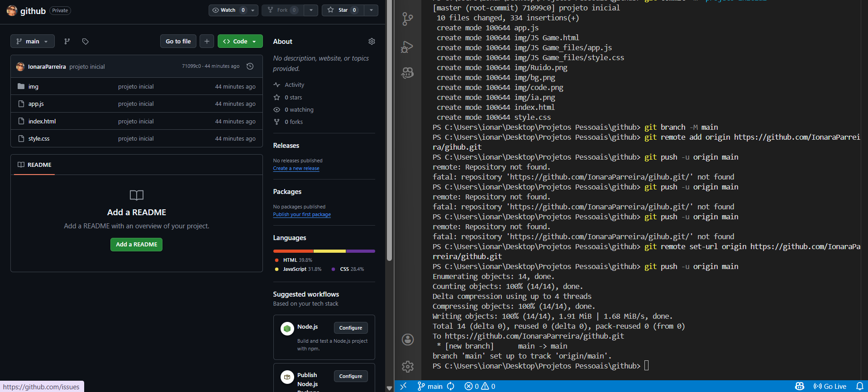The height and width of the screenshot is (392, 868).
Task: Click repository owner avatar beside github title
Action: point(12,10)
